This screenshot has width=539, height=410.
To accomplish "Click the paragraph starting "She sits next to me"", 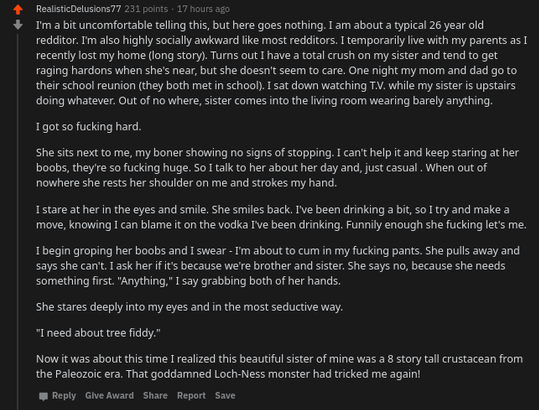I will point(277,168).
